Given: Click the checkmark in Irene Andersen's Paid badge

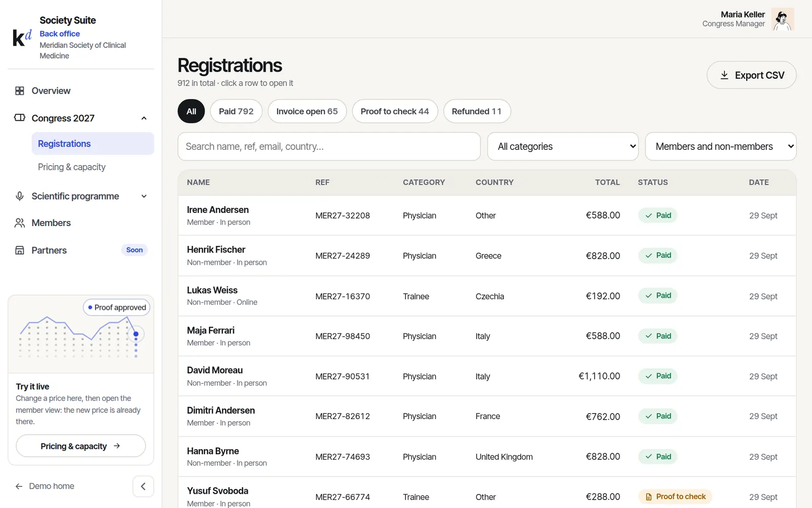Looking at the screenshot, I should click(x=649, y=215).
